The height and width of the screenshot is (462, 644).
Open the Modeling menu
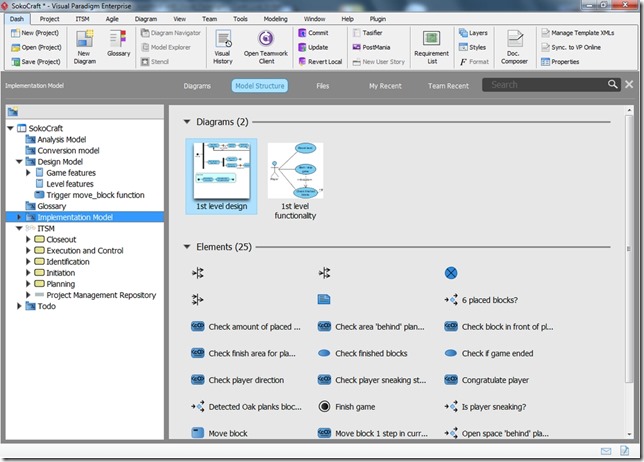pyautogui.click(x=275, y=19)
